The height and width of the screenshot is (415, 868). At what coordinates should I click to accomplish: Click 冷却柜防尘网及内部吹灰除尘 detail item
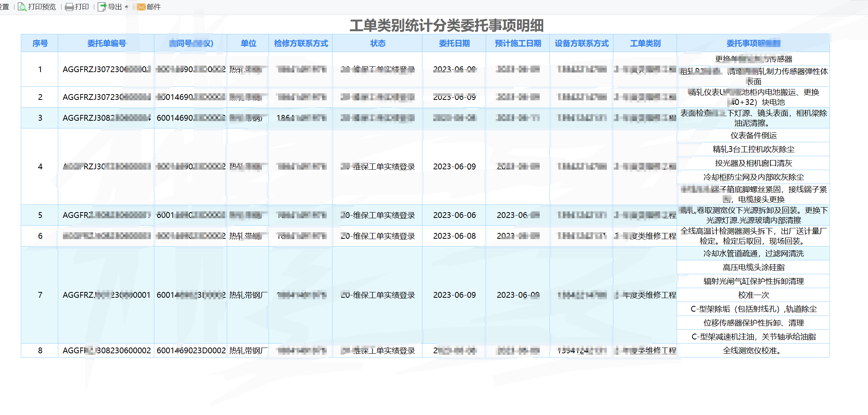[x=753, y=177]
